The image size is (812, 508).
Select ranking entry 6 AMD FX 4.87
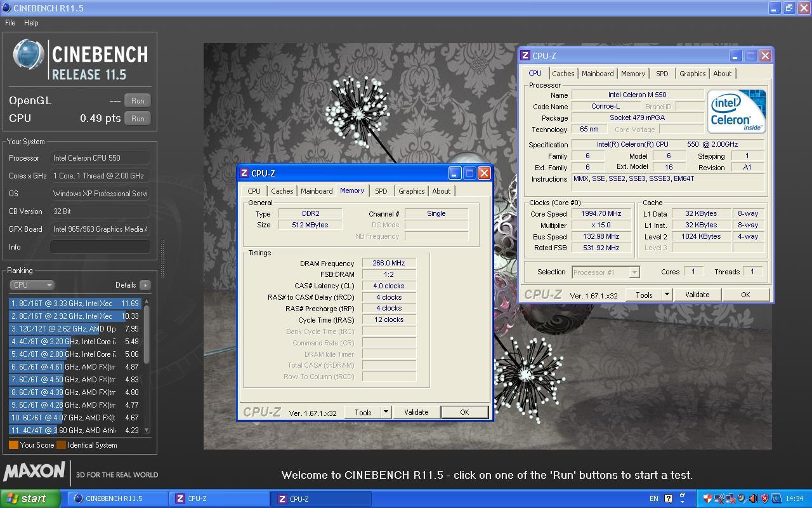click(75, 367)
